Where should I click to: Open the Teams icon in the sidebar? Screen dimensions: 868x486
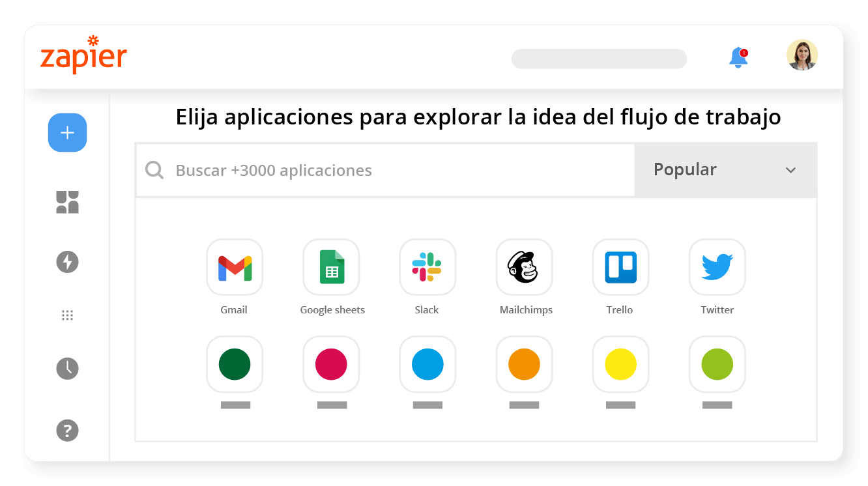67,202
